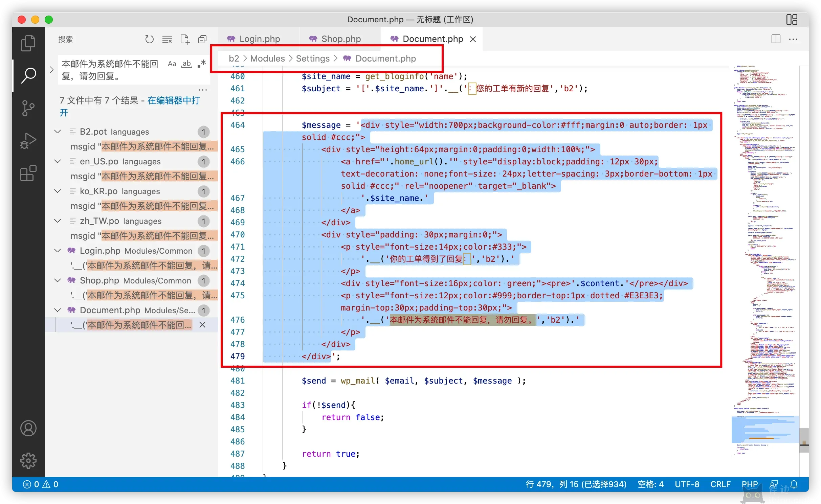Change file encoding UTF-8
The height and width of the screenshot is (504, 821).
point(687,484)
